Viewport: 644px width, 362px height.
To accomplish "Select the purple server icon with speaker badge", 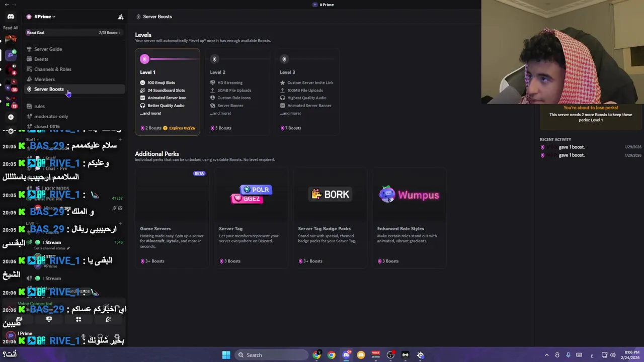I will point(11,54).
